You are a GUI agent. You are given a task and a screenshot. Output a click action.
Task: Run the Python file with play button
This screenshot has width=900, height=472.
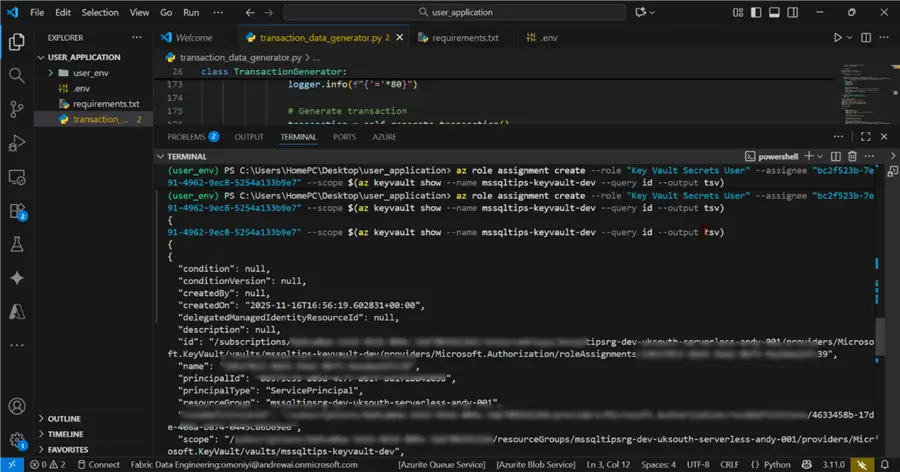(837, 37)
